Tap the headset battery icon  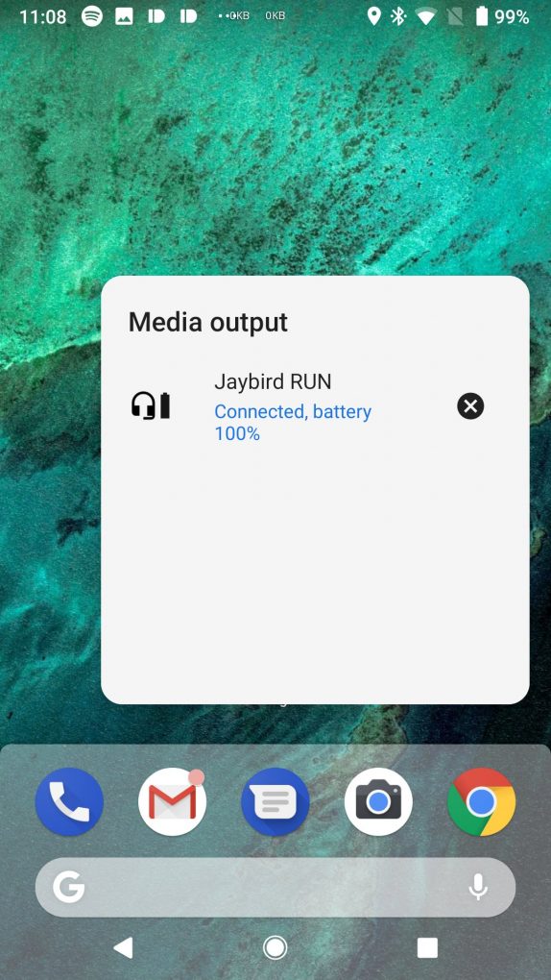[151, 405]
